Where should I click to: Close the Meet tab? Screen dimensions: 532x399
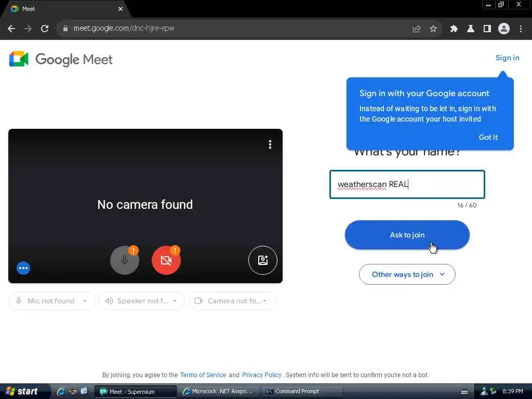click(x=121, y=9)
